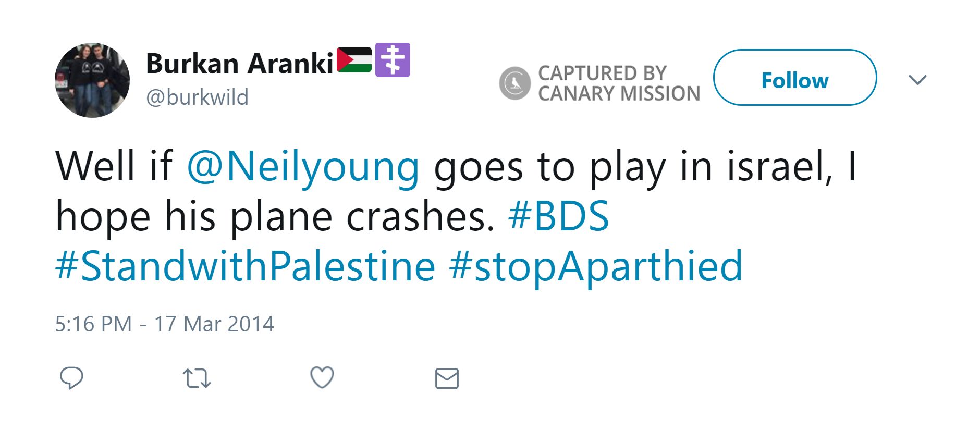The width and height of the screenshot is (980, 430).
Task: Reply to the tweet via speech bubble icon
Action: (x=71, y=378)
